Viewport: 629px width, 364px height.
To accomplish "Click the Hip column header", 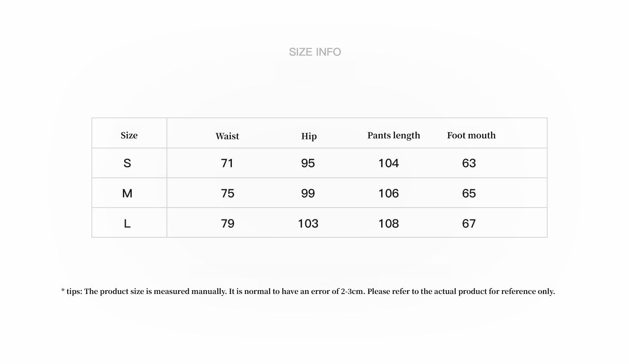I will 309,136.
